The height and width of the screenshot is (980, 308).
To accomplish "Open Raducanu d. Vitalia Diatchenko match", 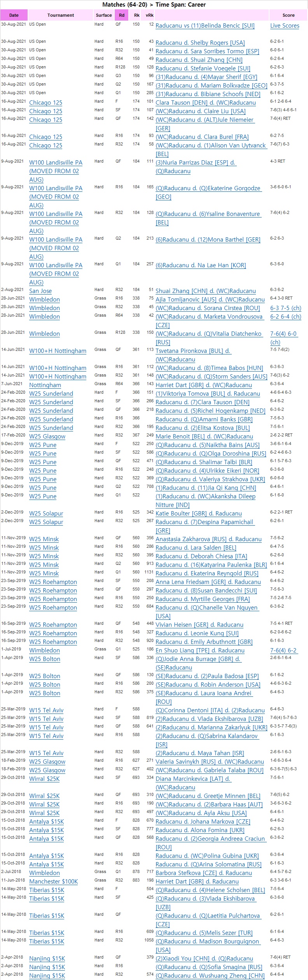I will click(x=208, y=338).
